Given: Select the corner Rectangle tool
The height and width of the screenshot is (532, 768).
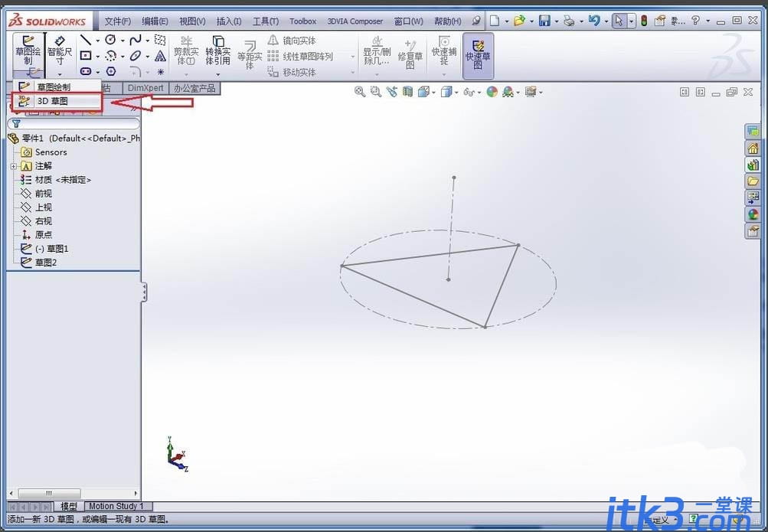Looking at the screenshot, I should point(86,56).
